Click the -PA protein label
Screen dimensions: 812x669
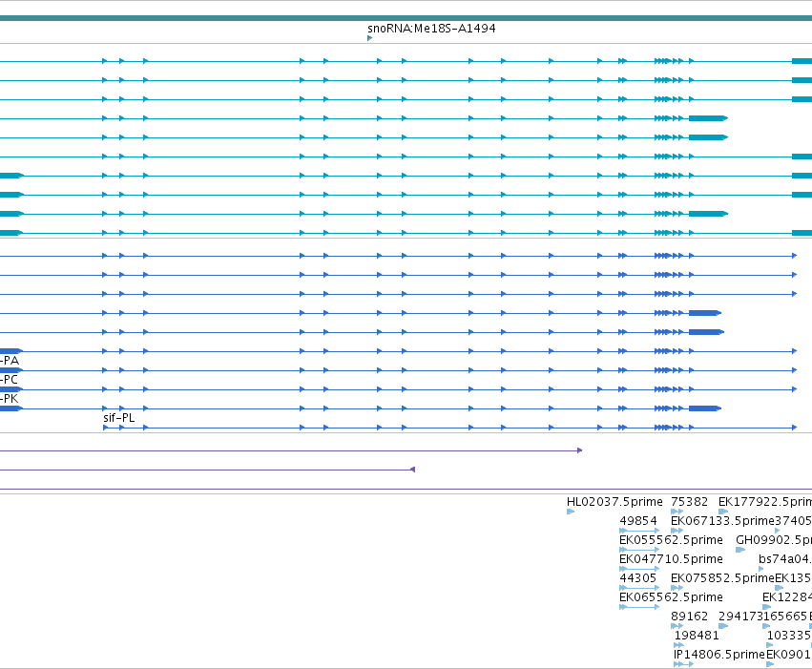click(10, 361)
